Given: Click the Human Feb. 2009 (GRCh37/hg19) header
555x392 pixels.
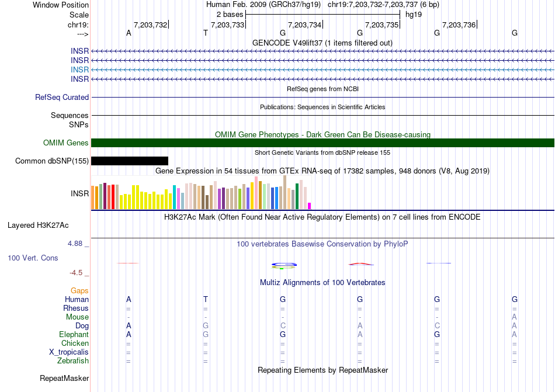Looking at the screenshot, I should 263,5.
